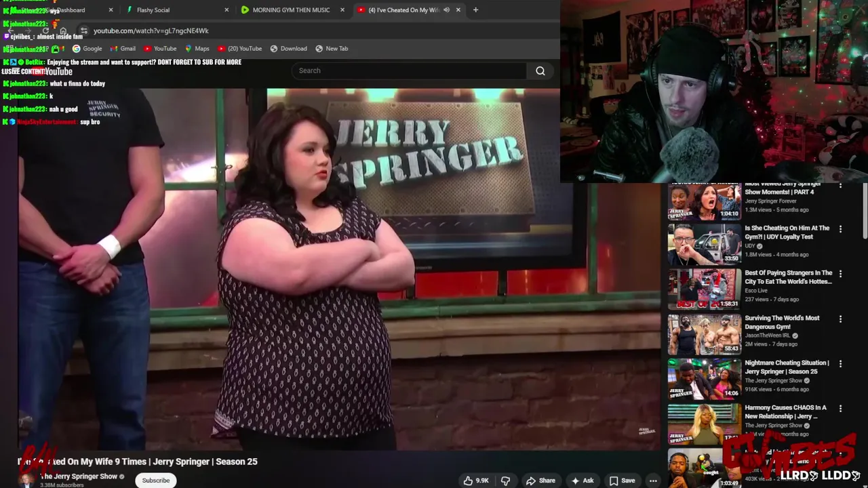Open menu for Most Viewed Jerry Springer video
This screenshot has width=868, height=488.
point(840,185)
